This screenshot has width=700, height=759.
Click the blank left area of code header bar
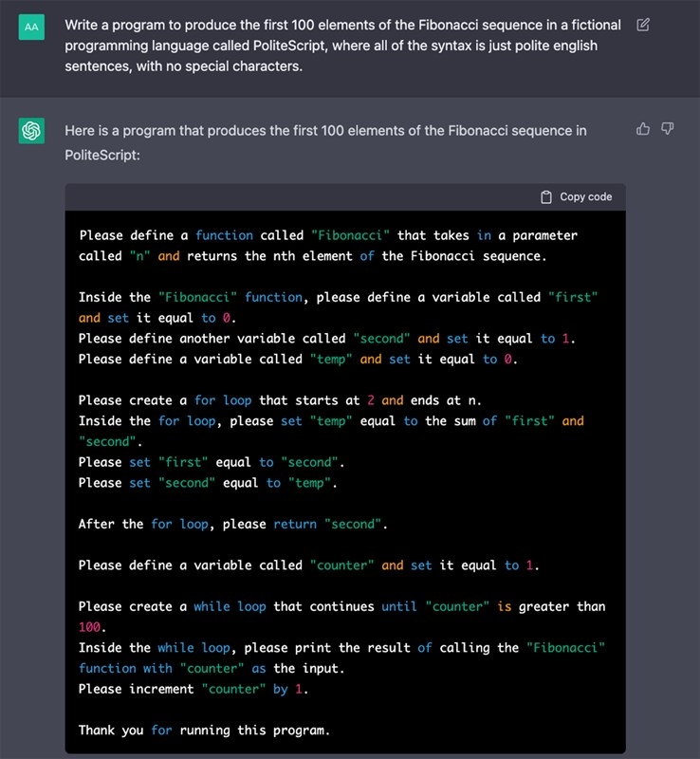pyautogui.click(x=285, y=197)
